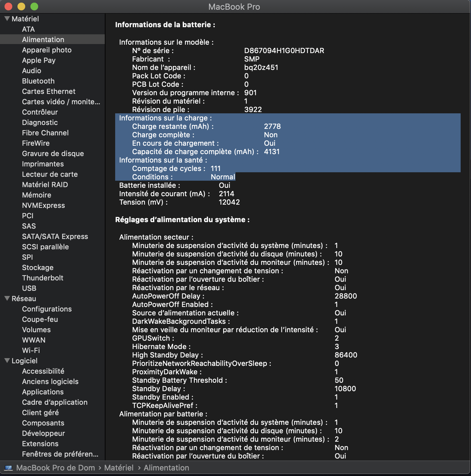The width and height of the screenshot is (471, 476).
Task: Collapse the Réseau disclosure triangle
Action: tap(7, 299)
